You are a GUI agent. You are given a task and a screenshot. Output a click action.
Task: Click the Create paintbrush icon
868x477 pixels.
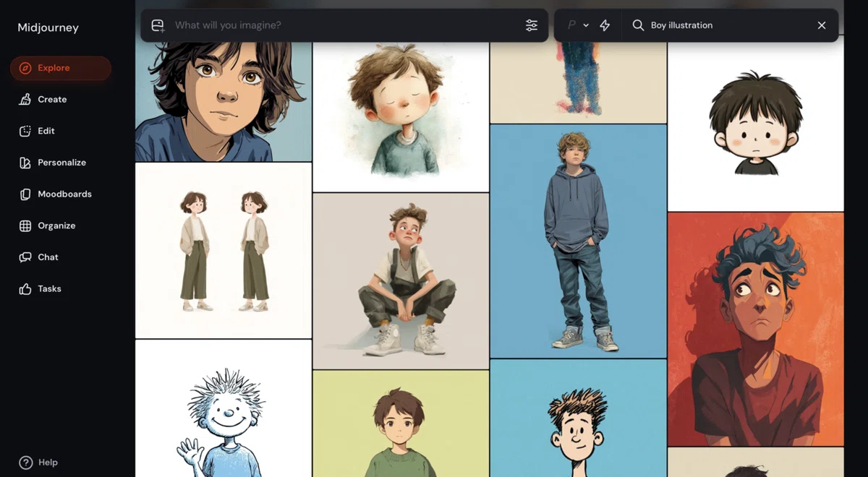point(25,100)
